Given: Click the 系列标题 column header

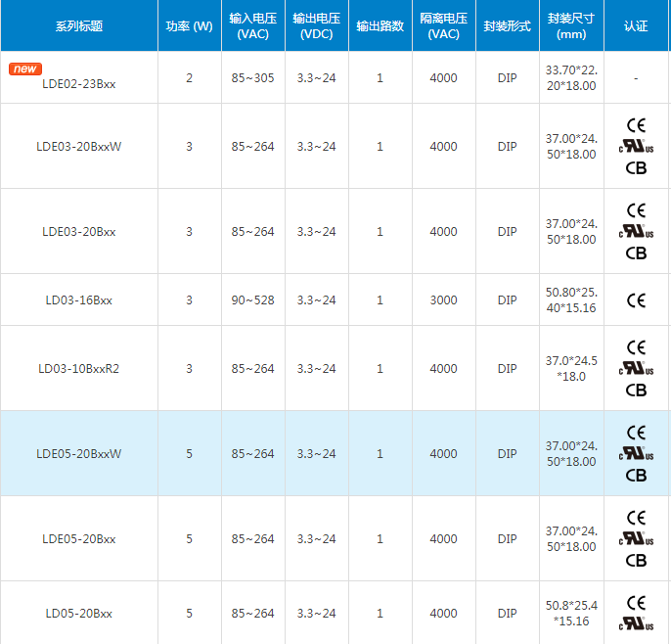Looking at the screenshot, I should [79, 26].
